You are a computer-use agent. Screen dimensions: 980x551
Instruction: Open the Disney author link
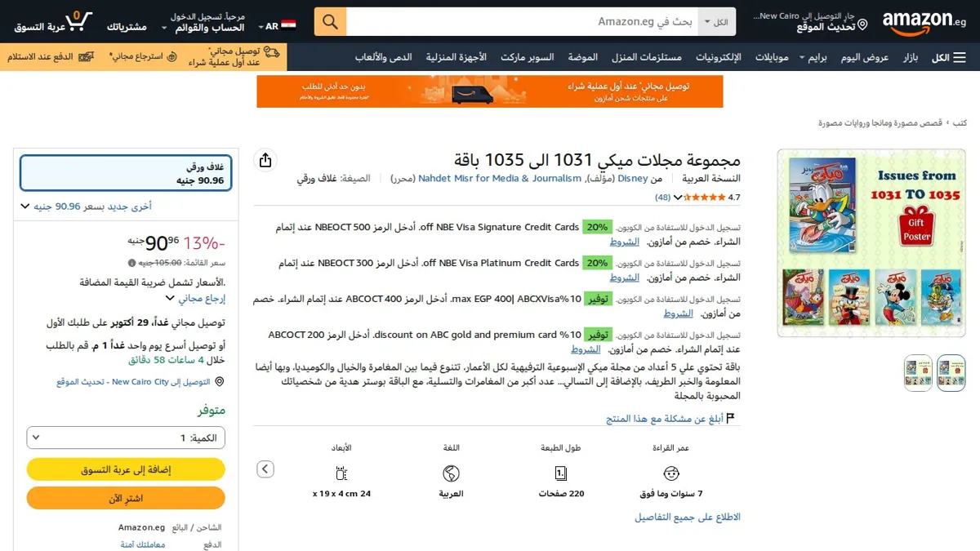633,178
